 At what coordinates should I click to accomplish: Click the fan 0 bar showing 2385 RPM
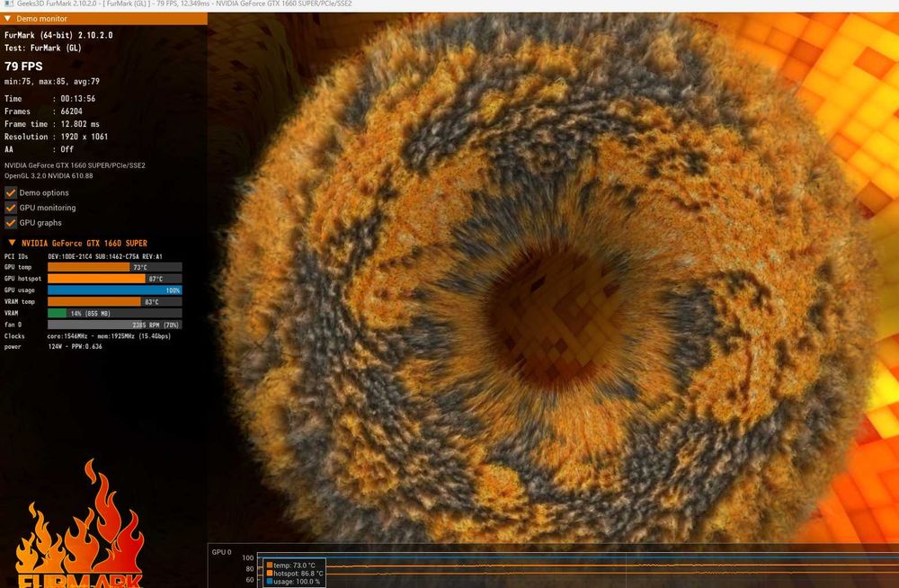pyautogui.click(x=115, y=325)
